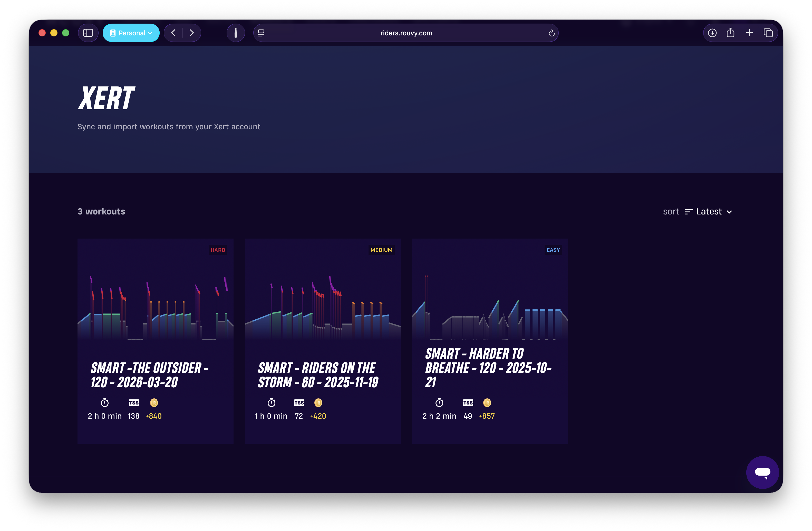The image size is (812, 531).
Task: Click the SMART - THE OUTSIDER title
Action: point(149,375)
